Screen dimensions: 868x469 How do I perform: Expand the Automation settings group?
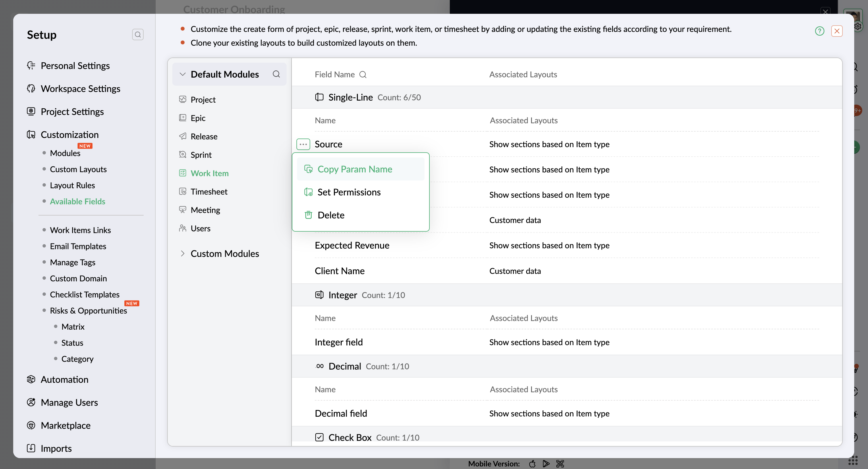tap(64, 379)
